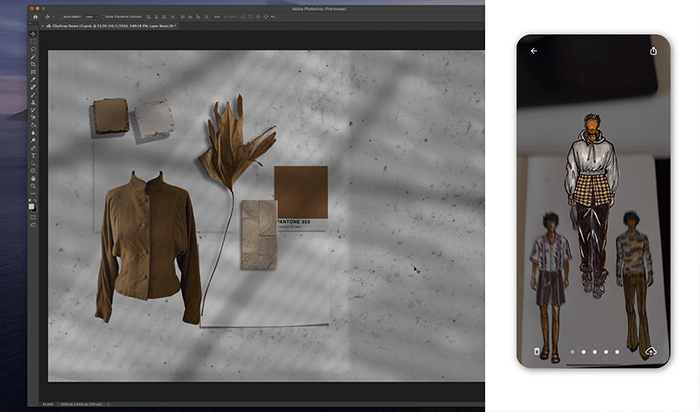Viewport: 700px width, 412px height.
Task: Click the brown jacket on the canvas
Action: click(147, 243)
